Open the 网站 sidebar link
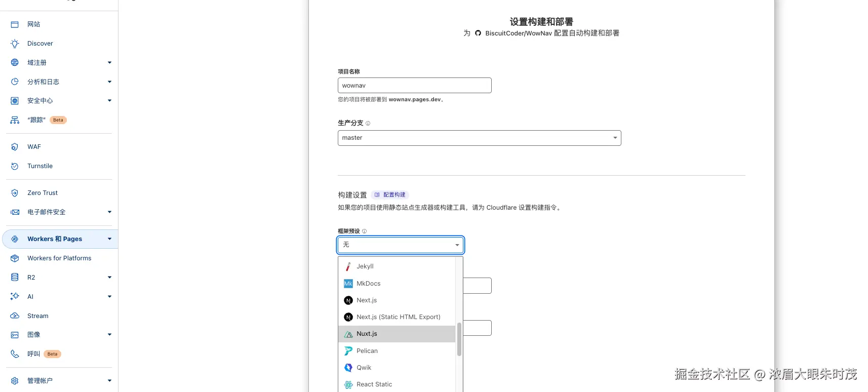The image size is (868, 392). (34, 24)
